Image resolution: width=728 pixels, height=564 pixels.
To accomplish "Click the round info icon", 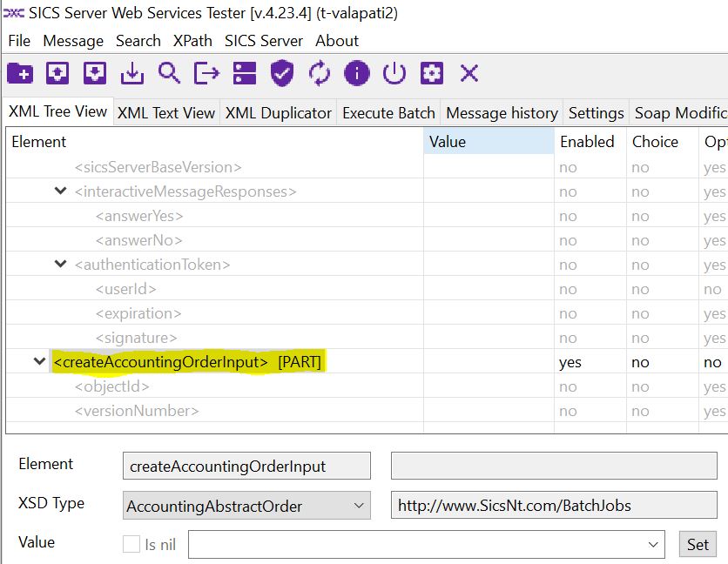I will (357, 73).
